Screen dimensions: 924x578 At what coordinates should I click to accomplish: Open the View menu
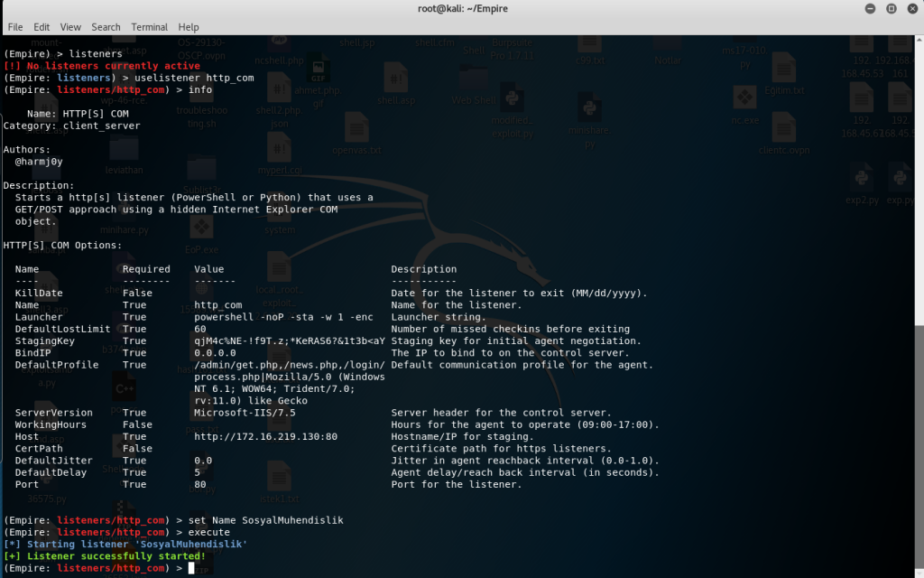click(70, 27)
